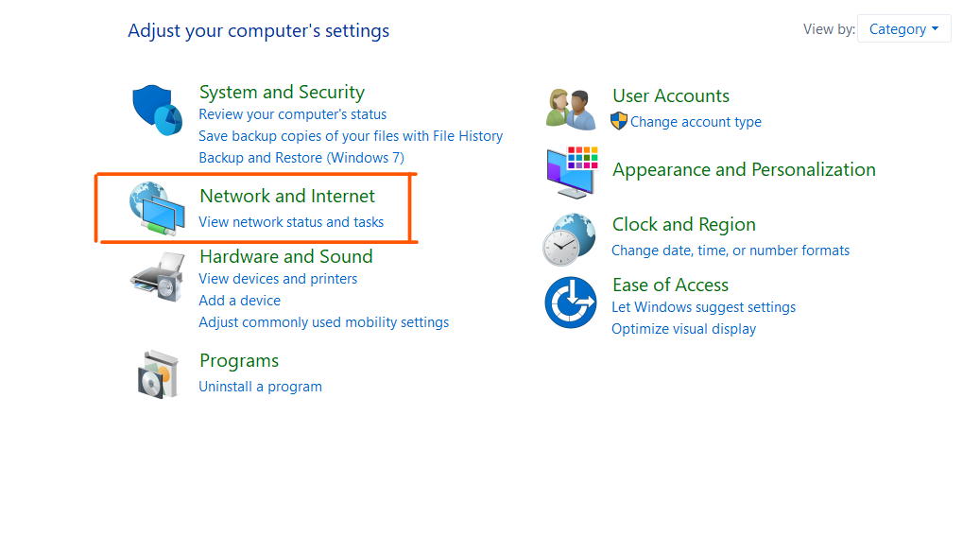The image size is (980, 536).
Task: Click the Clock and Region icon
Action: (569, 239)
